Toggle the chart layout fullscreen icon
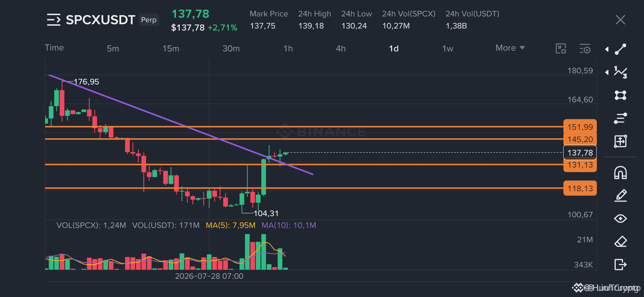Image resolution: width=644 pixels, height=297 pixels. pyautogui.click(x=561, y=48)
